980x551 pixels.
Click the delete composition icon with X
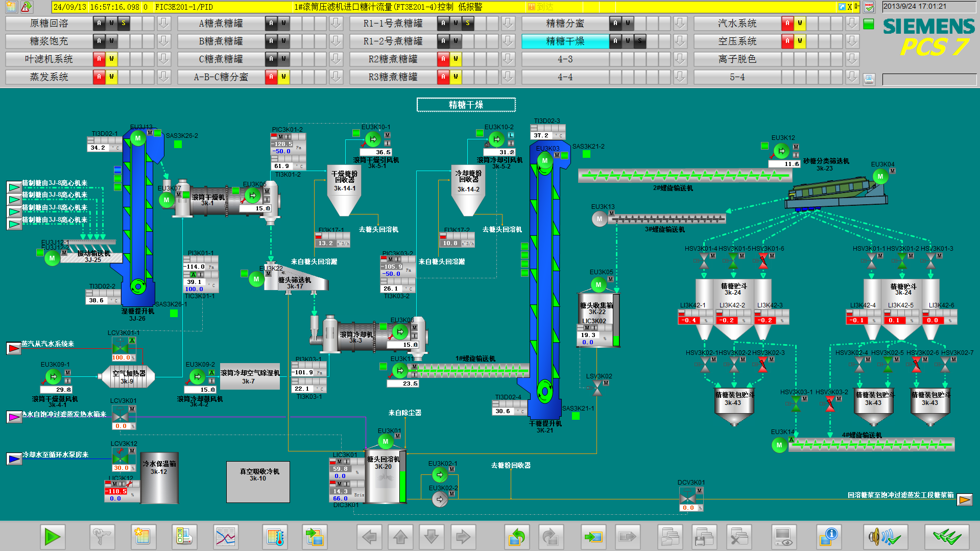pyautogui.click(x=738, y=537)
